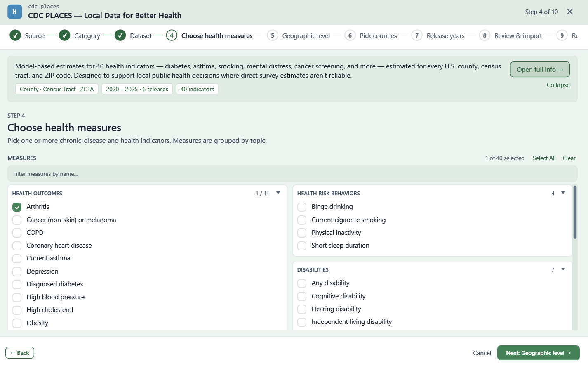Viewport: 588px width, 366px height.
Task: Open the Dataset step label
Action: [x=141, y=36]
